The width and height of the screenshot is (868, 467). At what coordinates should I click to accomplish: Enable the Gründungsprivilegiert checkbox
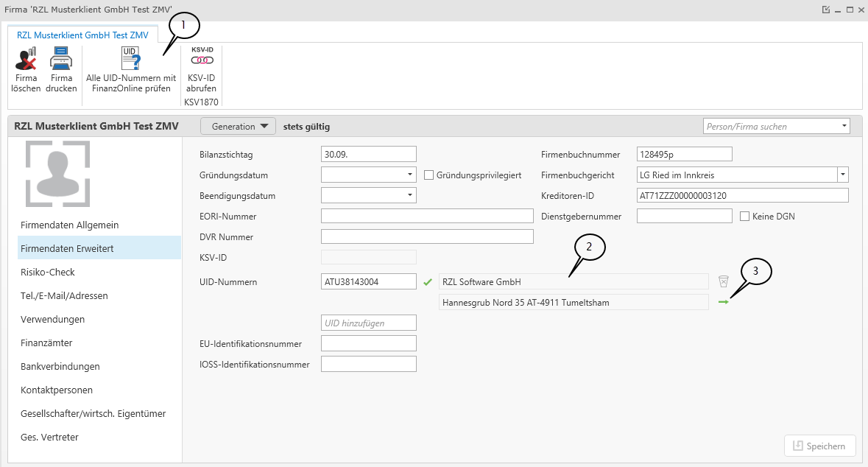[x=429, y=175]
